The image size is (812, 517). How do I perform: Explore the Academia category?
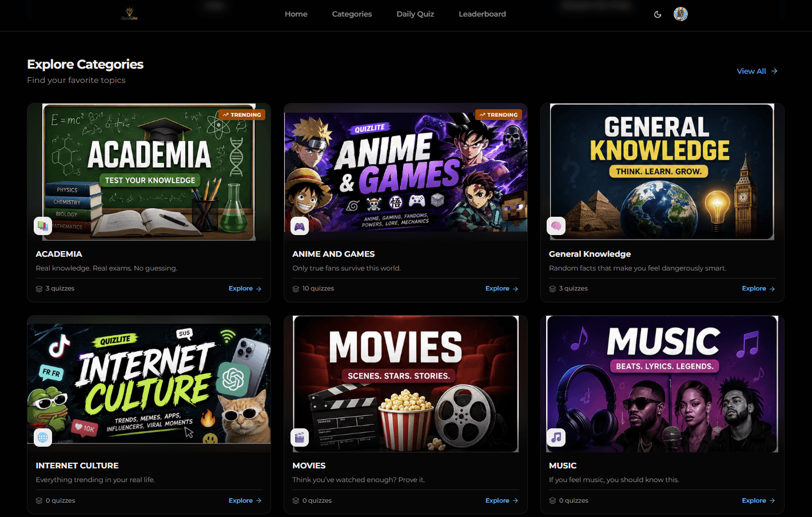coord(245,288)
